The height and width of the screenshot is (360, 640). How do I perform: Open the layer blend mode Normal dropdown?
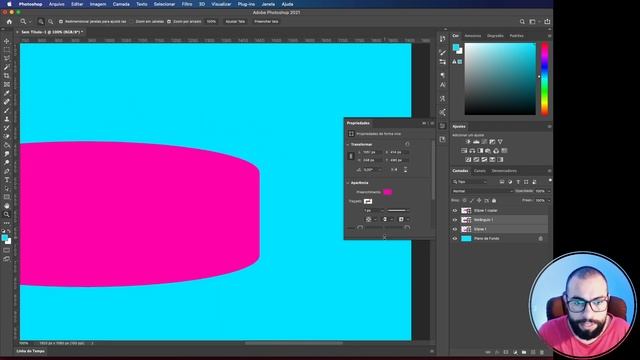[x=482, y=191]
